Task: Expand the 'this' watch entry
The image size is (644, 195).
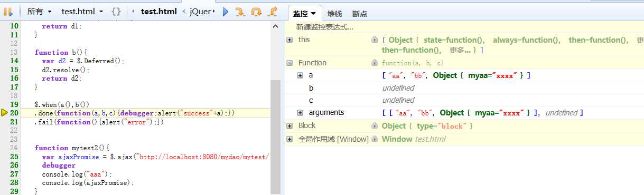Action: coord(290,40)
